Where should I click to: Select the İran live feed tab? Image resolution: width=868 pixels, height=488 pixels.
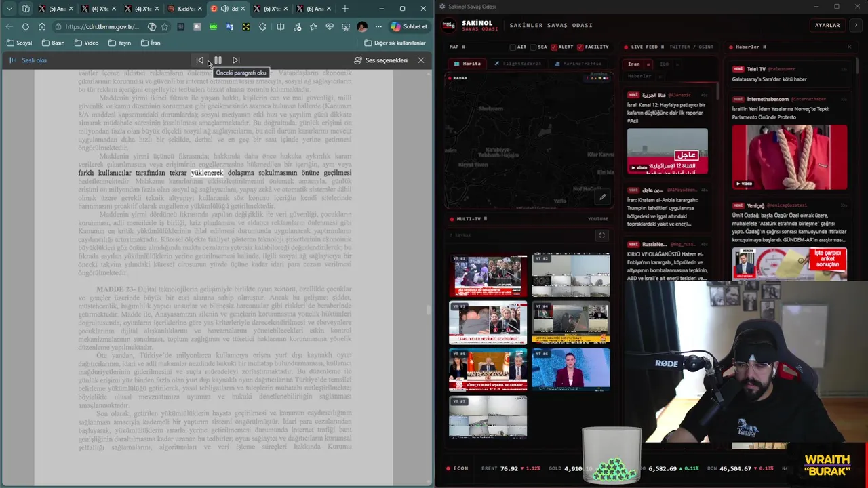[633, 64]
